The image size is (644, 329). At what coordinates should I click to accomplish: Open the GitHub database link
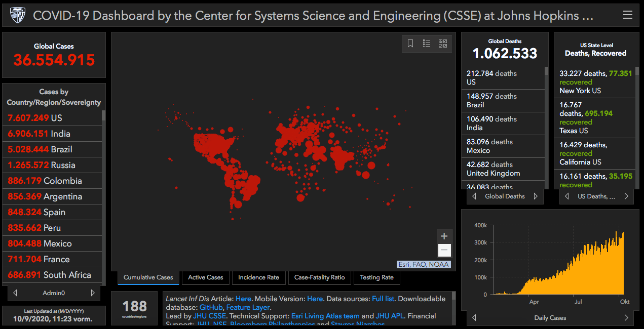tap(211, 307)
